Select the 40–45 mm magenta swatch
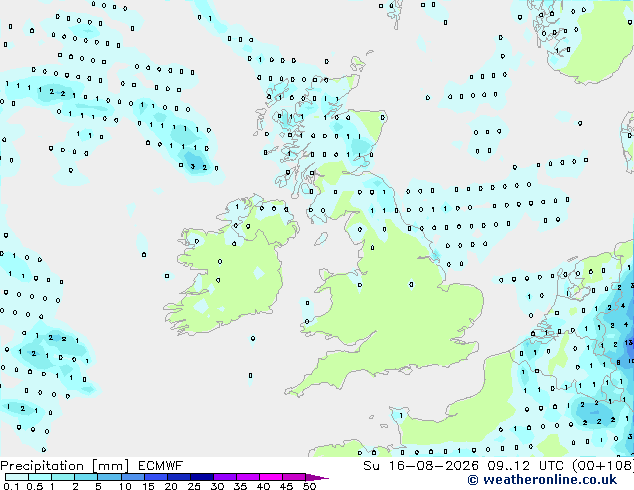This screenshot has height=490, width=634. click(271, 477)
